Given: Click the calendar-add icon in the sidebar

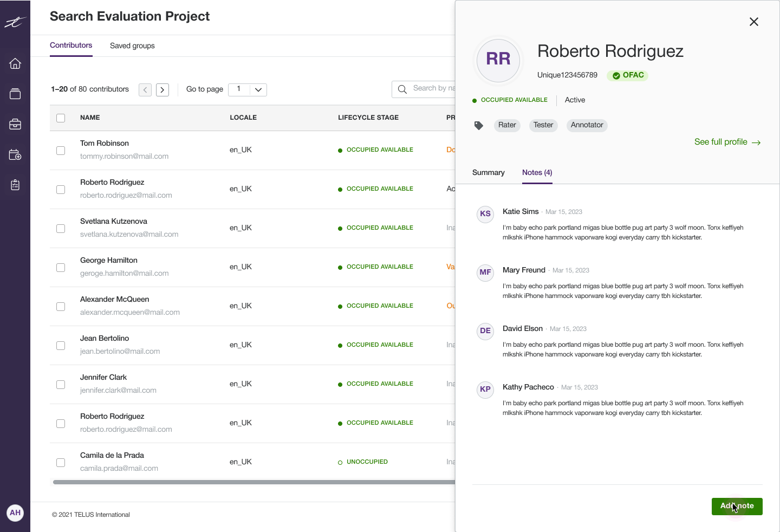Looking at the screenshot, I should click(x=15, y=154).
